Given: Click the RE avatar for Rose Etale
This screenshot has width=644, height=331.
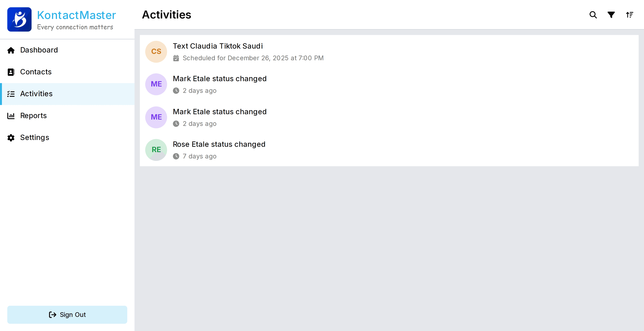Looking at the screenshot, I should 156,150.
